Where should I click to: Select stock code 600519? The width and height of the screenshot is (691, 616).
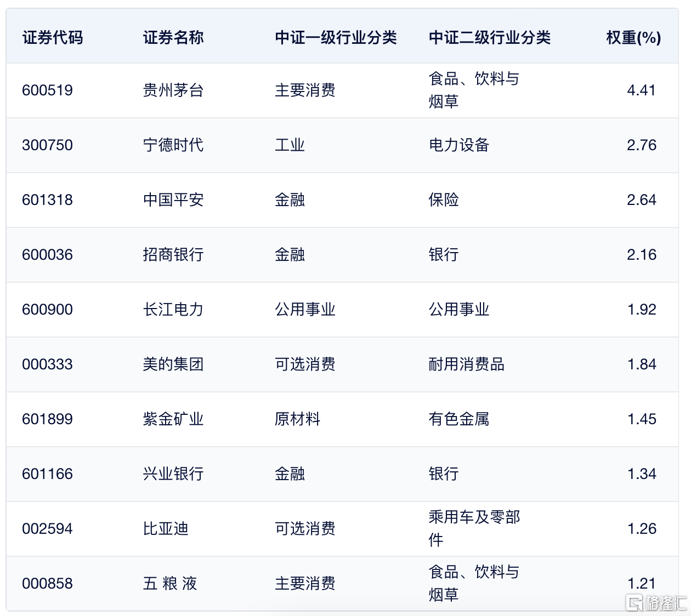(x=47, y=90)
